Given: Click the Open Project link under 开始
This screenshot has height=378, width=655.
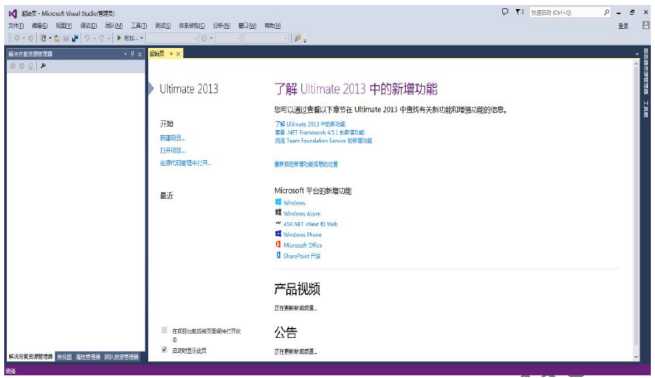Looking at the screenshot, I should (173, 150).
